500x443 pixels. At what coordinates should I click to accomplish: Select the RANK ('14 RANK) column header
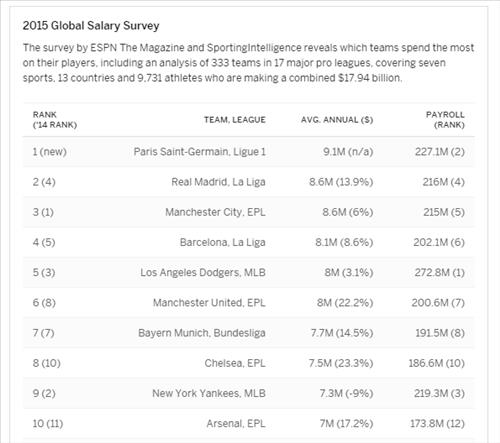[x=55, y=120]
